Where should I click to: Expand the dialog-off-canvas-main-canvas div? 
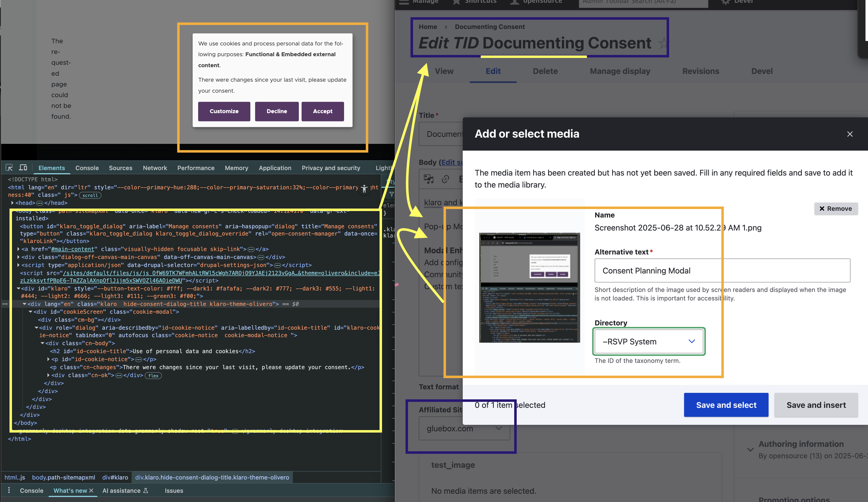(18, 257)
